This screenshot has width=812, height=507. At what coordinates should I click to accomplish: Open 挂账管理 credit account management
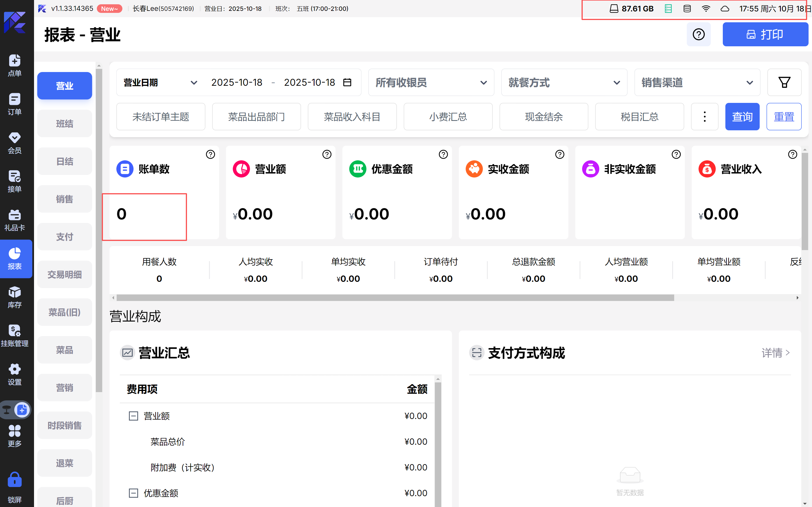click(x=14, y=336)
